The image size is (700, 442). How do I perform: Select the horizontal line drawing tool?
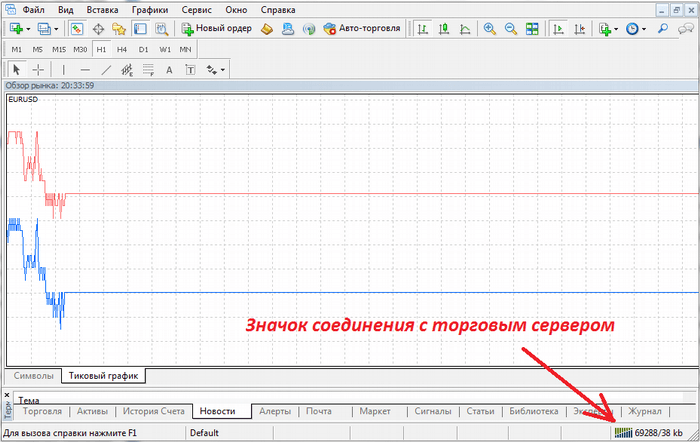point(85,69)
